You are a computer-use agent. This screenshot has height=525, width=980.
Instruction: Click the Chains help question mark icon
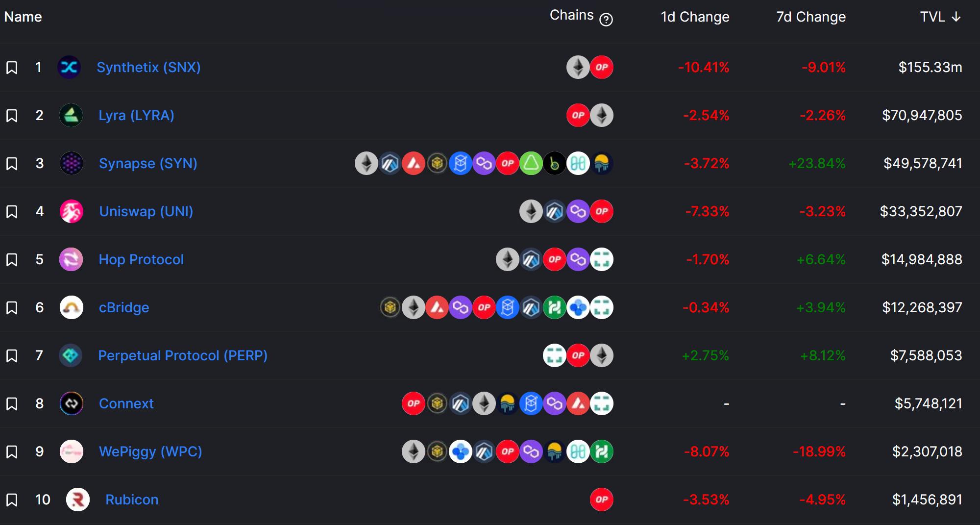[606, 19]
